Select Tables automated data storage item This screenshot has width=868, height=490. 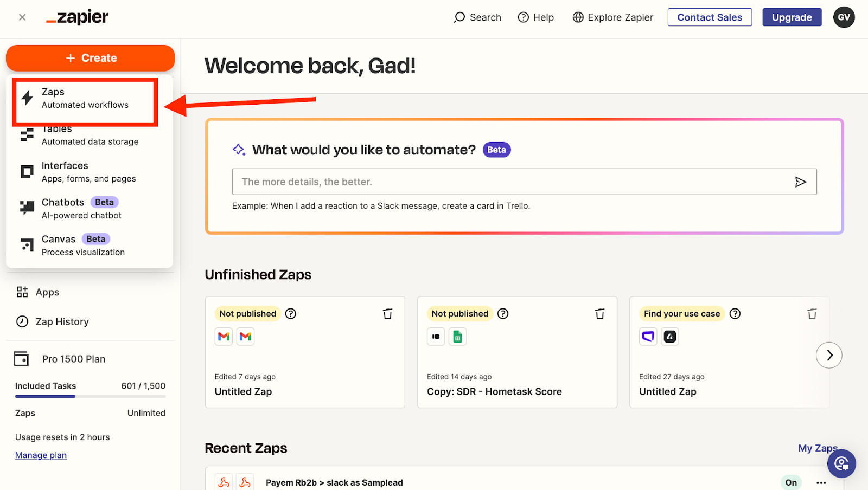(x=90, y=136)
